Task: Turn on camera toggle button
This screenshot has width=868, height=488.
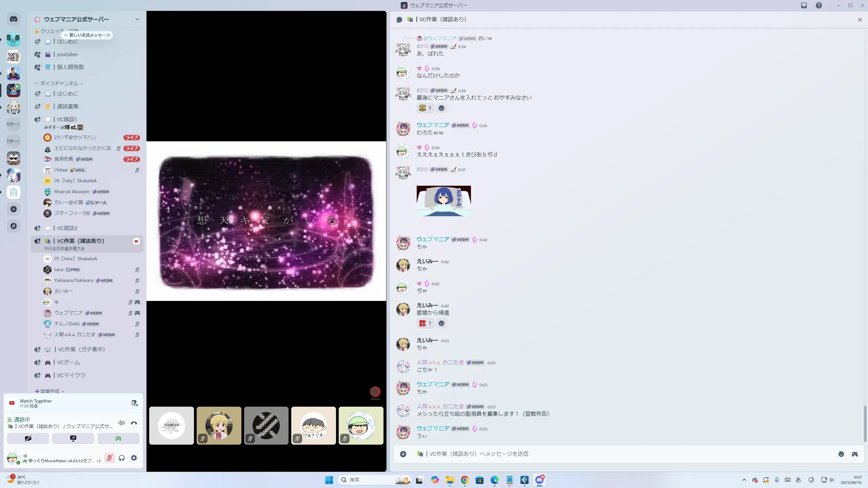Action: click(28, 439)
